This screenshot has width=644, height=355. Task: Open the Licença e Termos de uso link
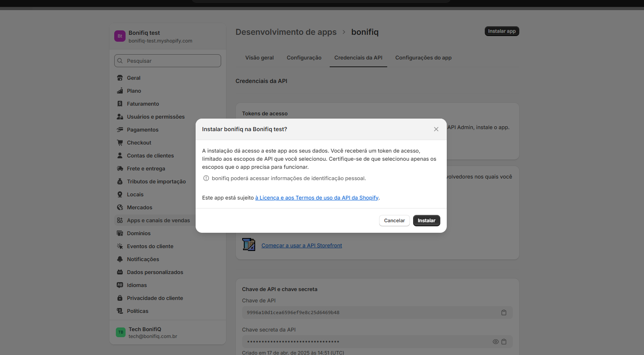click(317, 198)
